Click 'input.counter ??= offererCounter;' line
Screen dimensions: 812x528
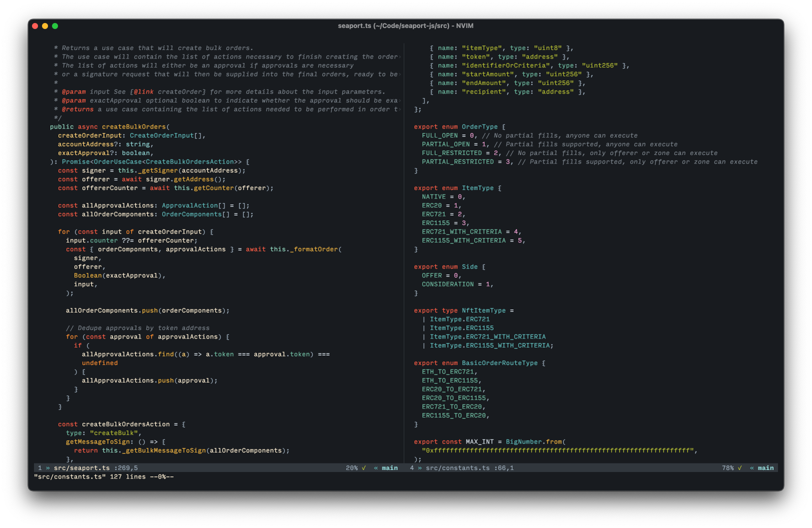click(x=132, y=240)
